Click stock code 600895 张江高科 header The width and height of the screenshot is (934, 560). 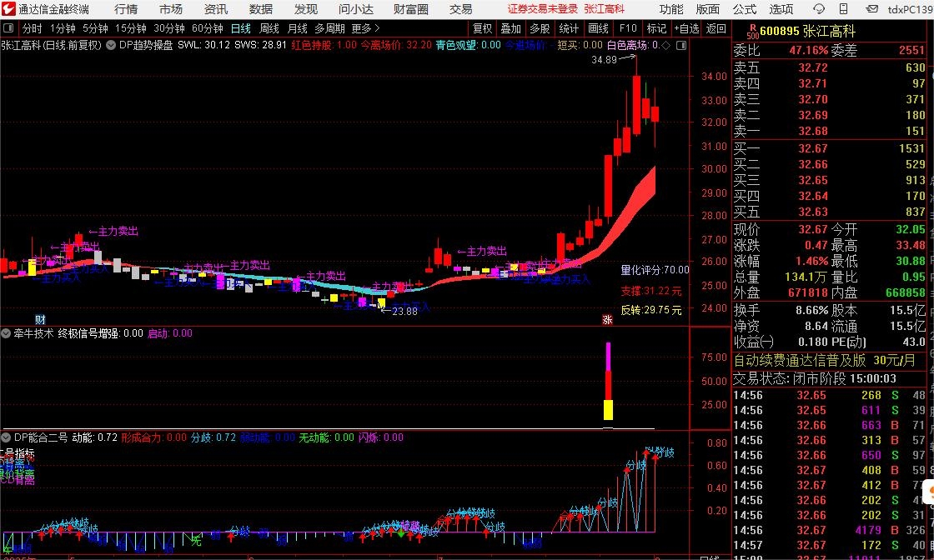(x=807, y=32)
